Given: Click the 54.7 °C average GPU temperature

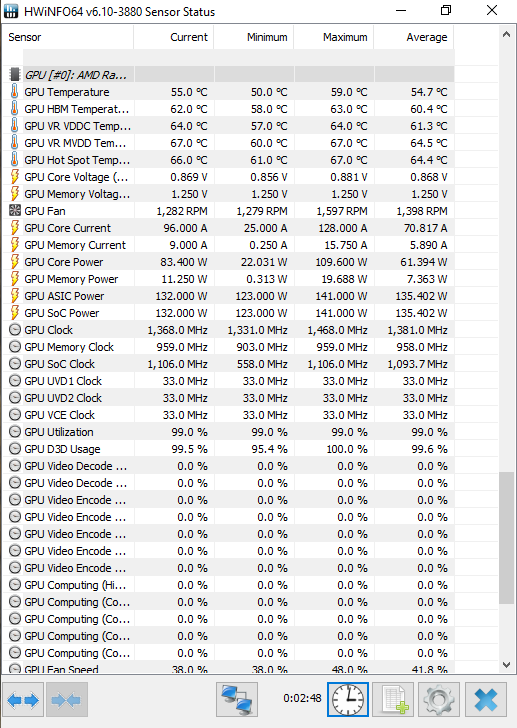Looking at the screenshot, I should point(429,92).
